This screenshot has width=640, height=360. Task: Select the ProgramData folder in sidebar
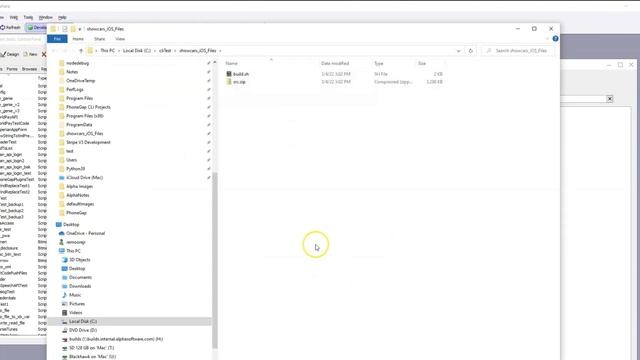[x=79, y=125]
